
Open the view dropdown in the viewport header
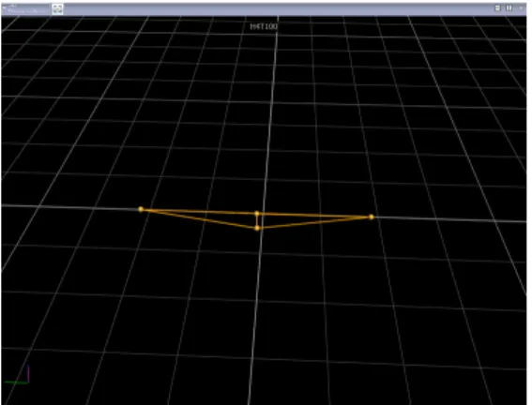(25, 9)
